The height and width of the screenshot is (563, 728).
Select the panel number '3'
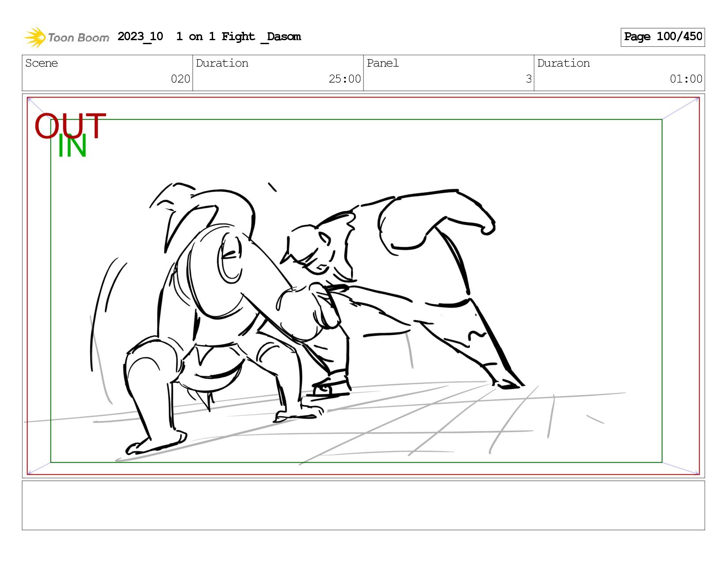[529, 79]
